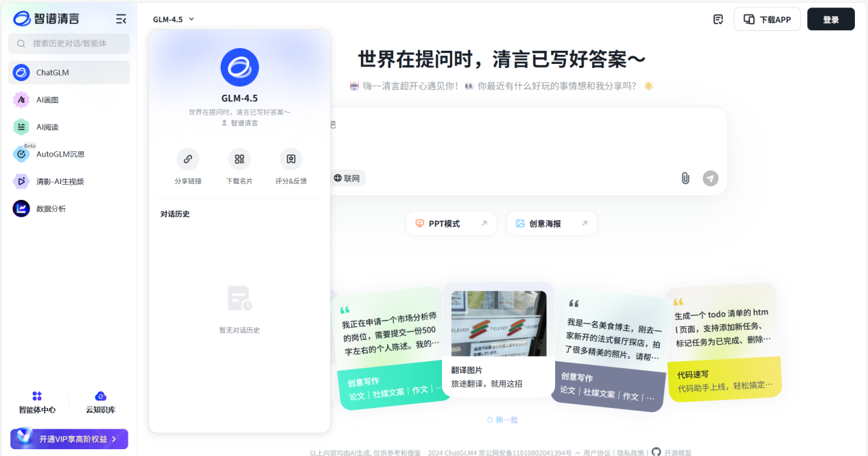868x456 pixels.
Task: Click the 下载APP button
Action: tap(767, 19)
